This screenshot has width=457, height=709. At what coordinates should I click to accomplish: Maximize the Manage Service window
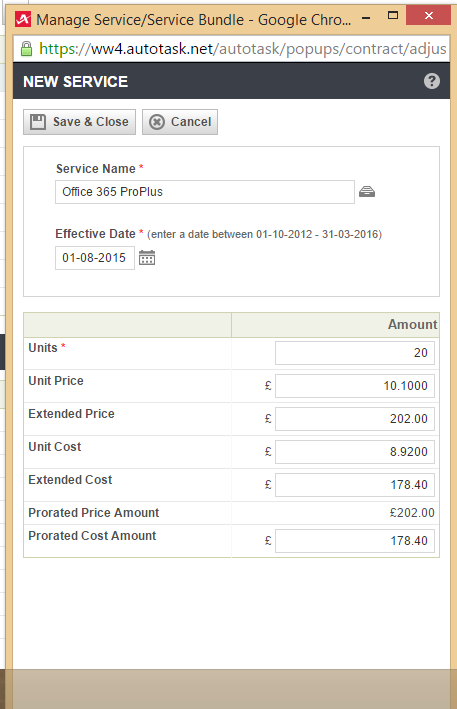(393, 16)
